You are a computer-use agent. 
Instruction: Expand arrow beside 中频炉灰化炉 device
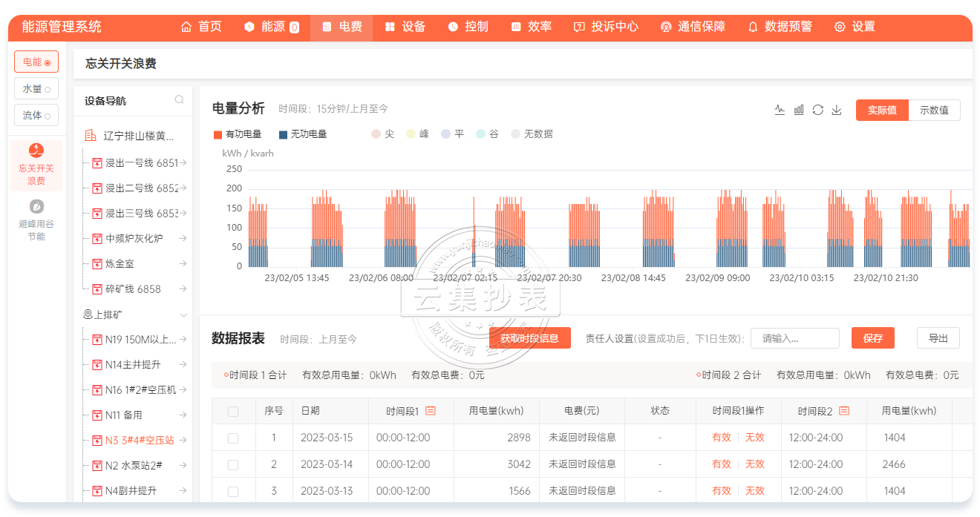click(x=183, y=238)
